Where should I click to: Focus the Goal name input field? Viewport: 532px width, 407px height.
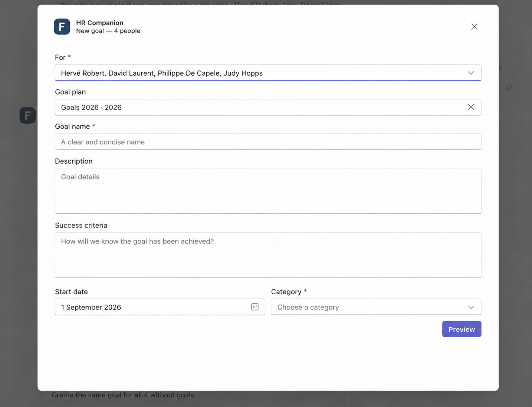(268, 142)
